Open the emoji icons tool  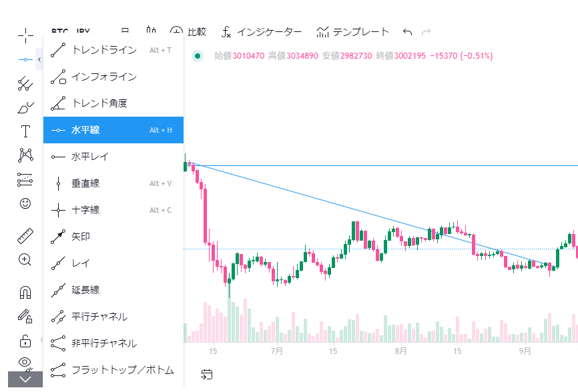click(x=25, y=203)
